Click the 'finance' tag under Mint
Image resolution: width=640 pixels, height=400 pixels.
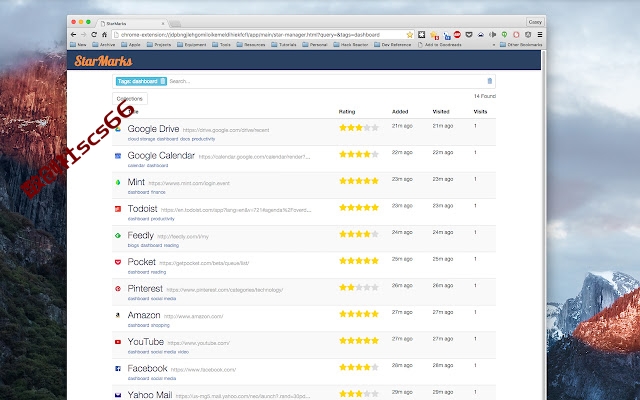tap(158, 192)
